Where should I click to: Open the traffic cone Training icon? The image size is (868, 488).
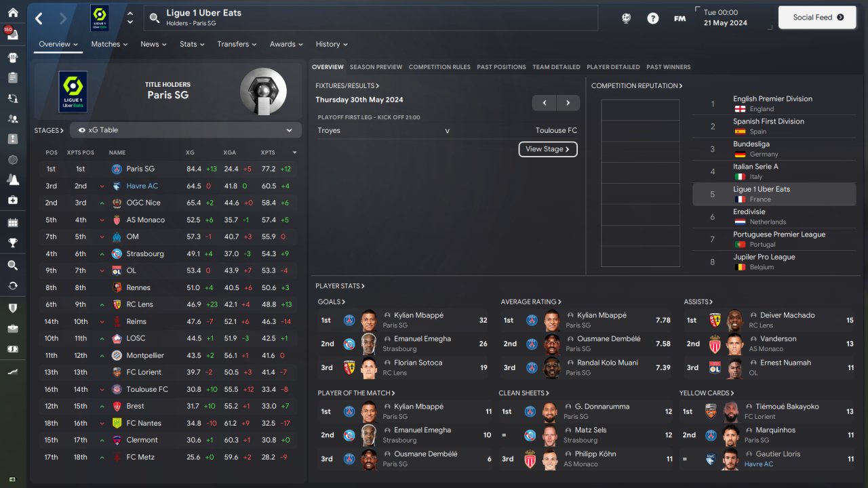[13, 180]
